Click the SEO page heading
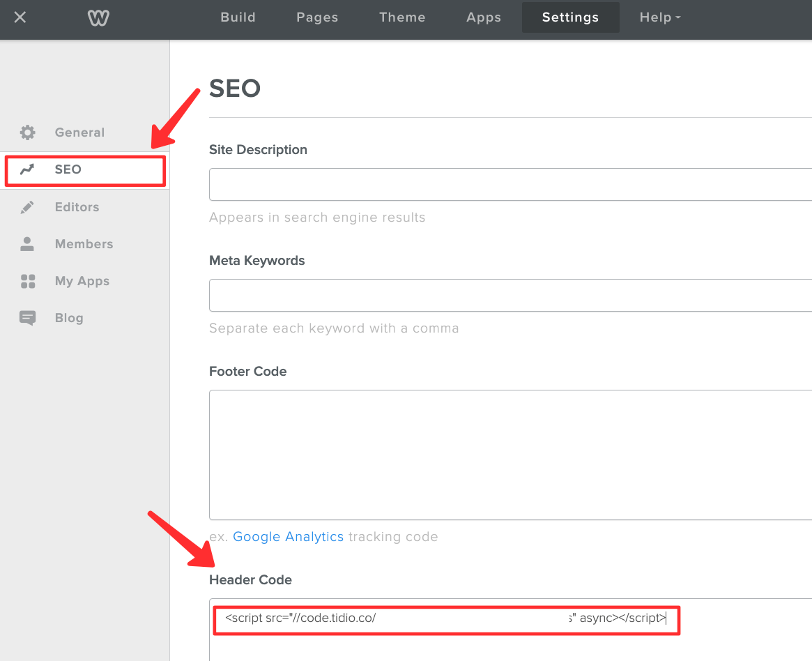Image resolution: width=812 pixels, height=661 pixels. (x=235, y=88)
